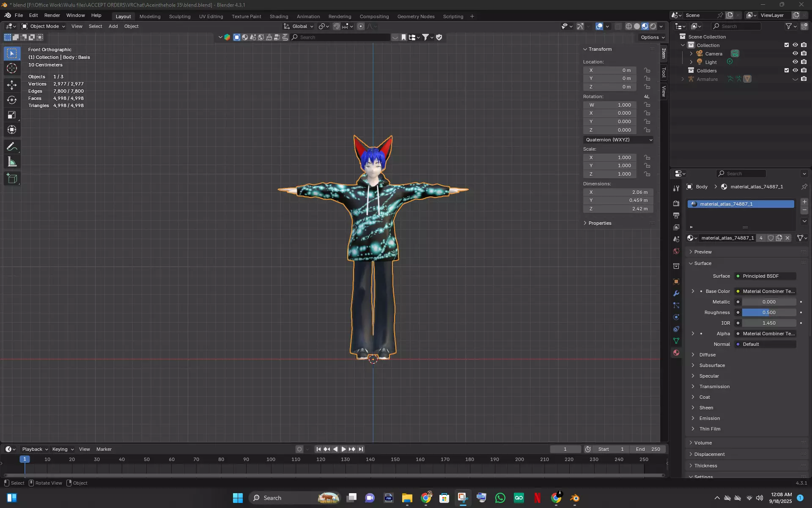Open the Object Data properties tab

pos(676,341)
